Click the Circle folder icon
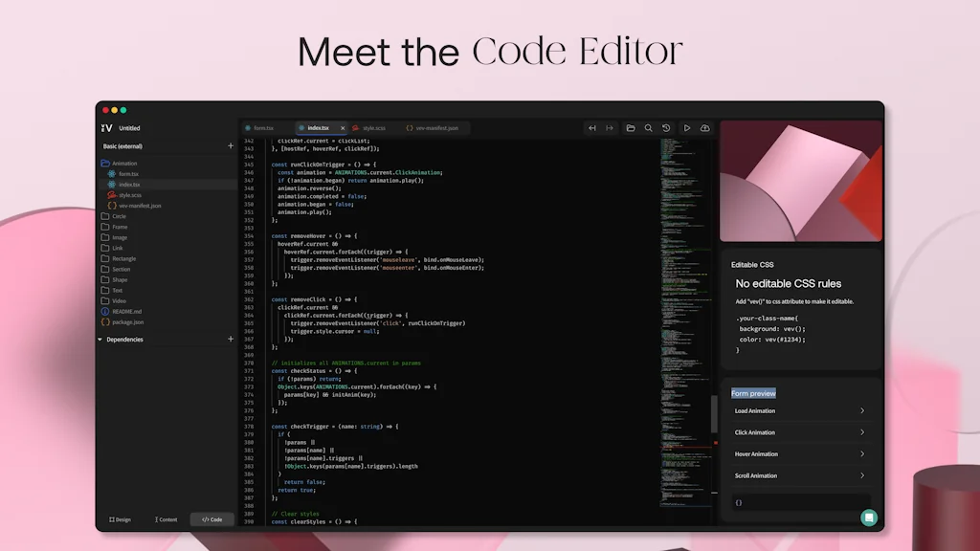 tap(105, 216)
